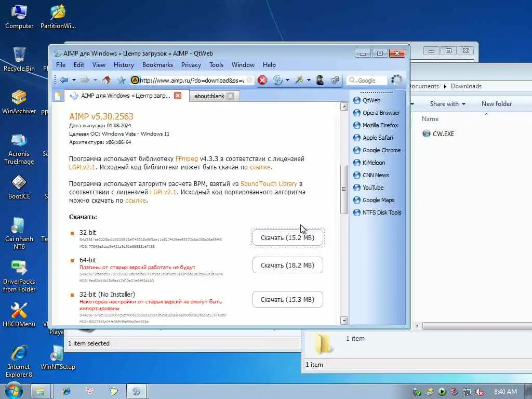Open DriverPacks from Folder shortcut
Screen dimensions: 532x399
(x=19, y=276)
